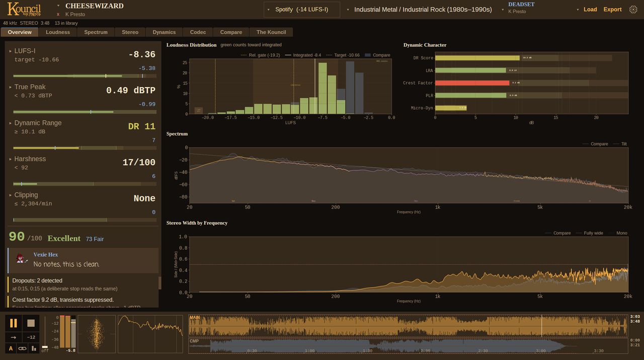Click the bar meter icon button

point(34,348)
